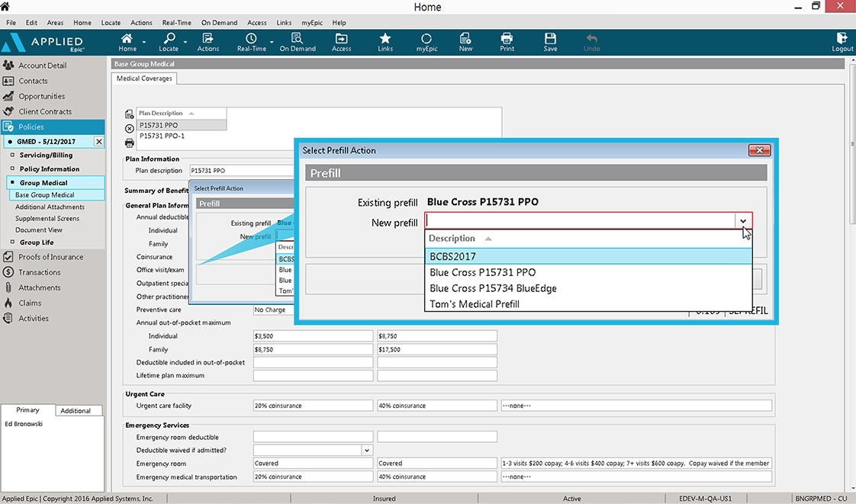The width and height of the screenshot is (856, 504).
Task: Expand the Locate toolbar dropdown arrow
Action: (185, 42)
